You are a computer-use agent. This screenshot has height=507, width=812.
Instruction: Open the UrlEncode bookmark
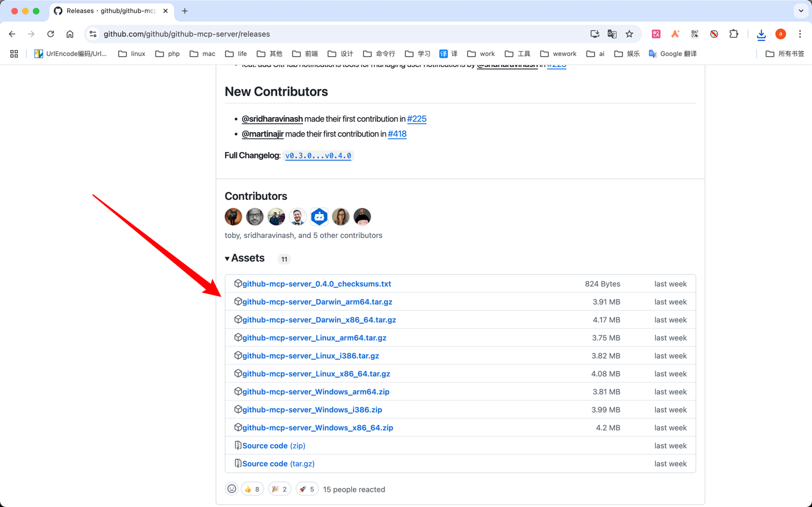(70, 54)
